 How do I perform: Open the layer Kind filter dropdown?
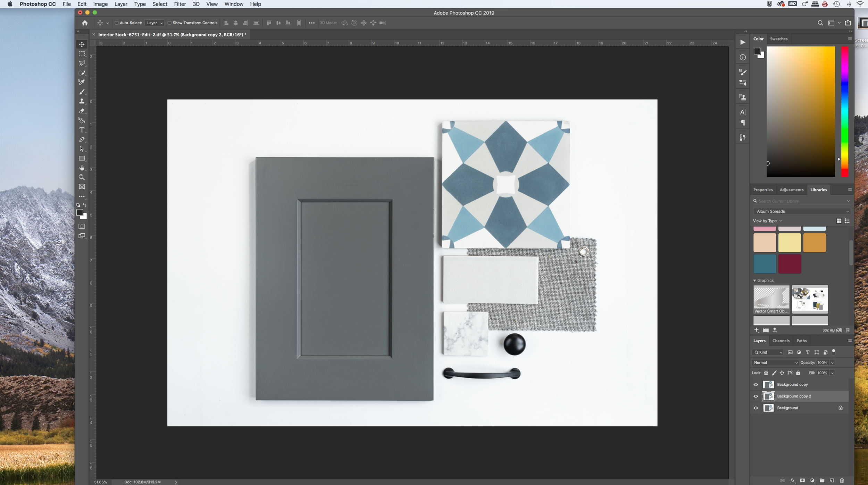[768, 352]
